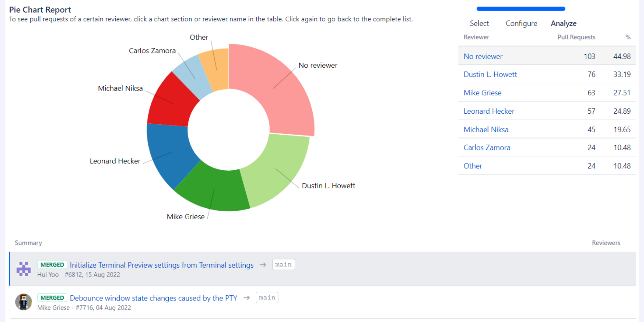The width and height of the screenshot is (644, 322).
Task: Click the main branch chip on PR #7716
Action: pyautogui.click(x=266, y=297)
